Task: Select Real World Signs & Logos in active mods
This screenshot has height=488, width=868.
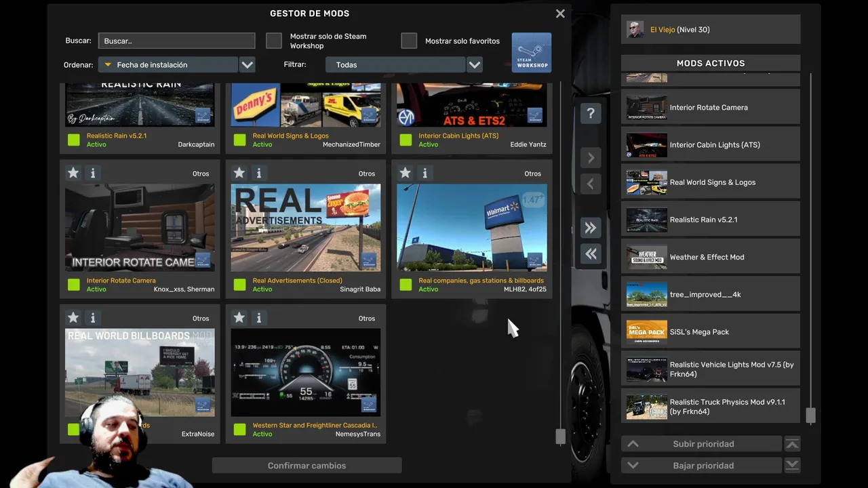Action: pos(711,182)
